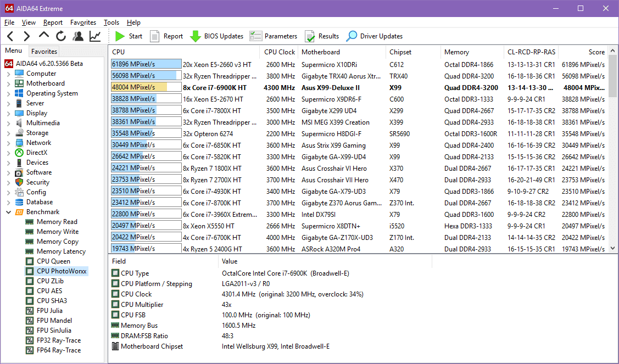The height and width of the screenshot is (364, 619).
Task: Click the results list scroll up arrow
Action: [x=613, y=51]
